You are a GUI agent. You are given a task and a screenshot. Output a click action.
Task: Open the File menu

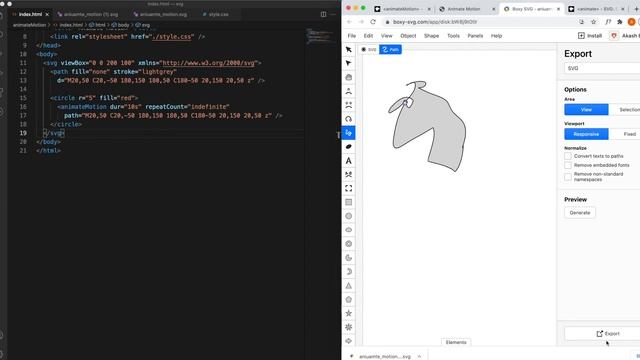tap(351, 36)
